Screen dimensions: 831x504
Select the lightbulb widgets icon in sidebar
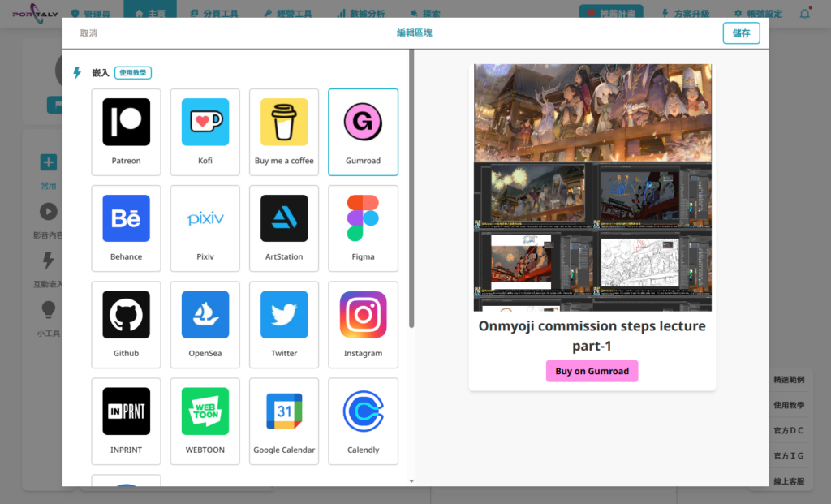48,309
